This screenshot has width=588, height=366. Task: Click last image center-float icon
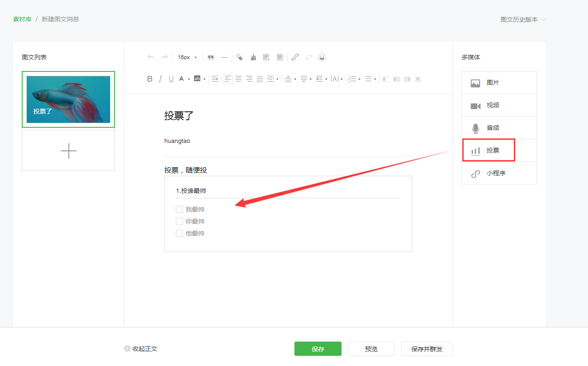(418, 79)
